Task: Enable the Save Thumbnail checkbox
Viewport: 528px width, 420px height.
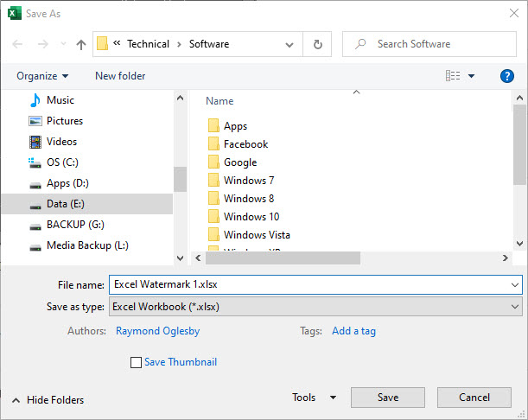Action: click(x=136, y=362)
